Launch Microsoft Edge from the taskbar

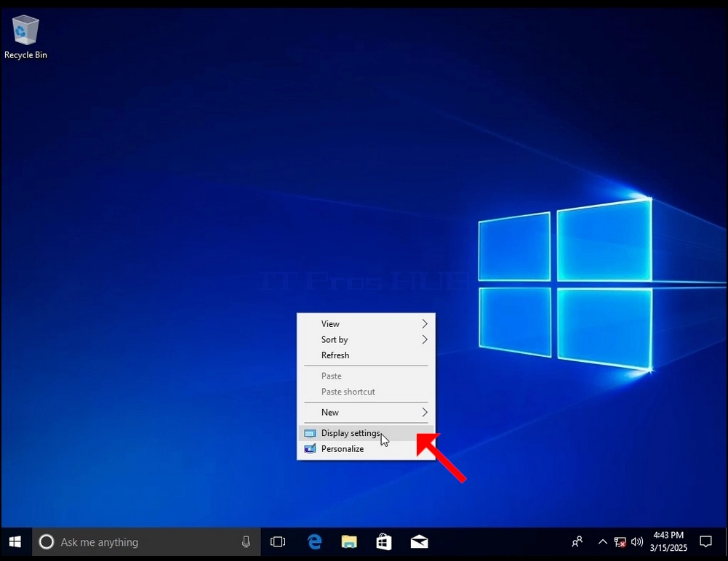coord(314,541)
